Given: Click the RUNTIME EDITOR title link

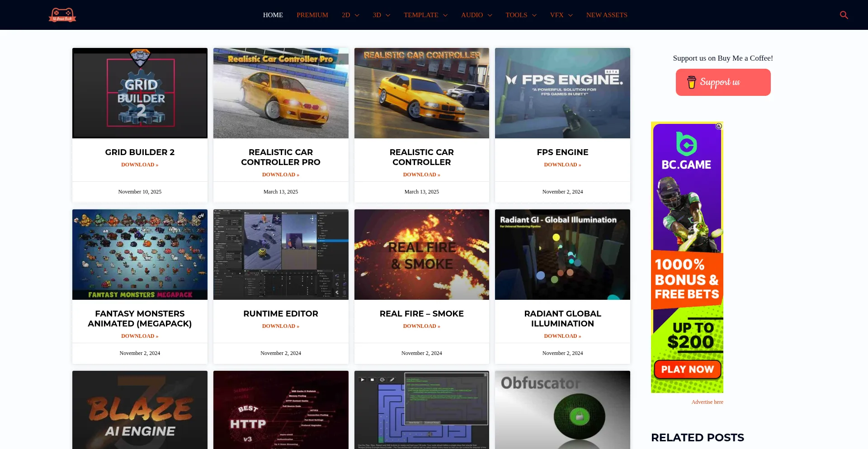Looking at the screenshot, I should (x=281, y=314).
